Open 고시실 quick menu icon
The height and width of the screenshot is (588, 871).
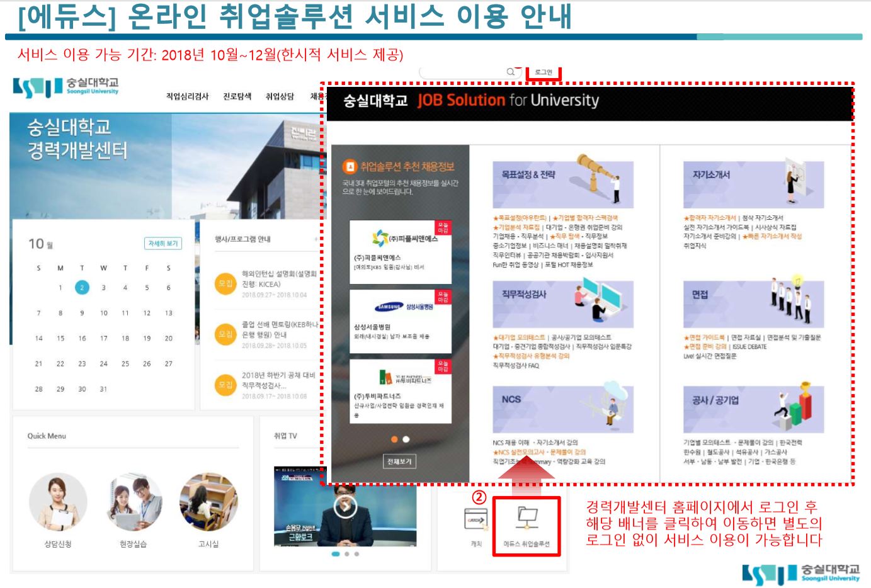208,502
